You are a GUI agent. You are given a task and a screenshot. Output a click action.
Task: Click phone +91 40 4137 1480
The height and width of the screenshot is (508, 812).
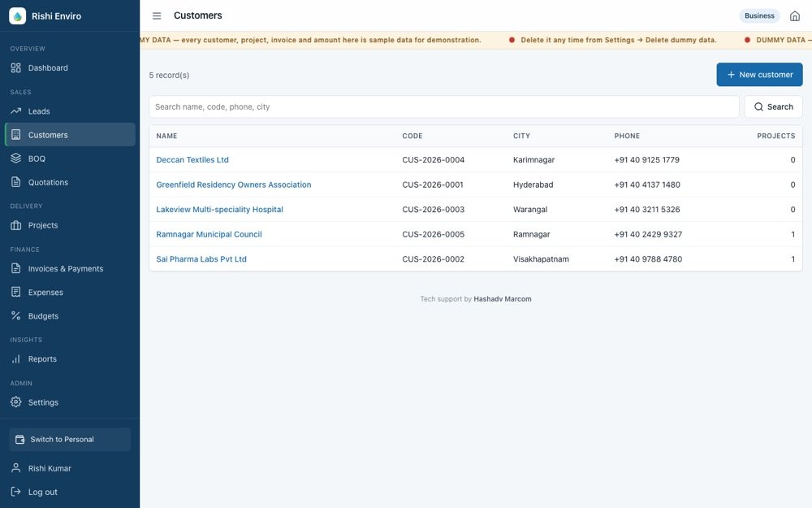pyautogui.click(x=647, y=185)
